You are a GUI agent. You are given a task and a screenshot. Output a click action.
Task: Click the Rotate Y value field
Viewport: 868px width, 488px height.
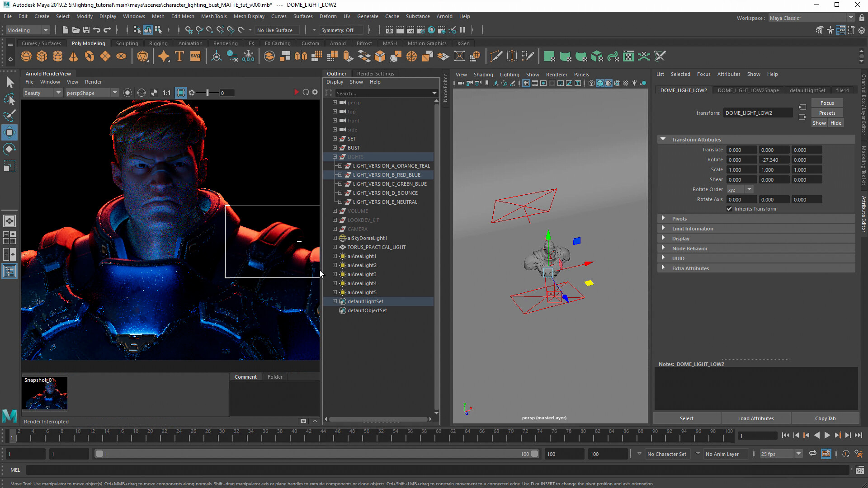[x=774, y=160]
